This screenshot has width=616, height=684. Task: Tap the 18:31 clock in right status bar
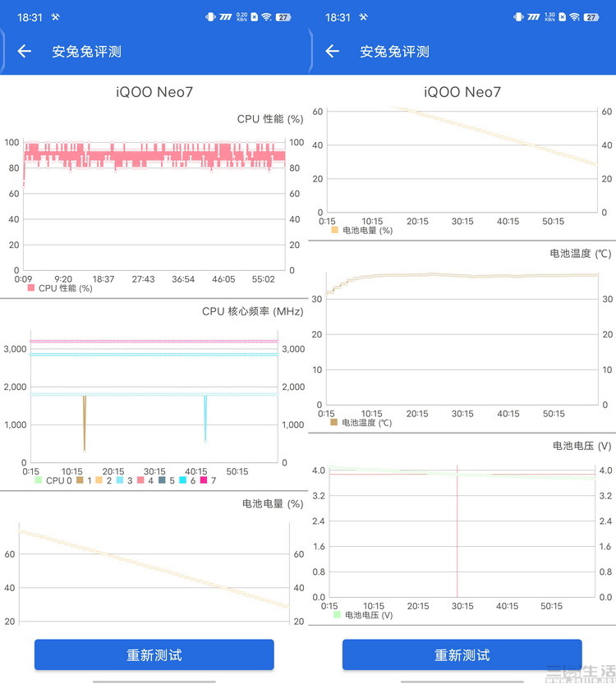pos(338,17)
